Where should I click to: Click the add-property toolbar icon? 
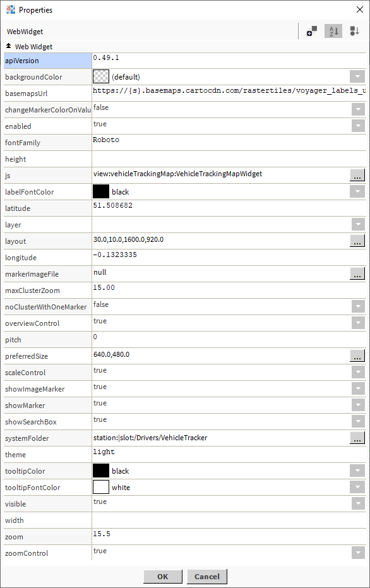(311, 31)
